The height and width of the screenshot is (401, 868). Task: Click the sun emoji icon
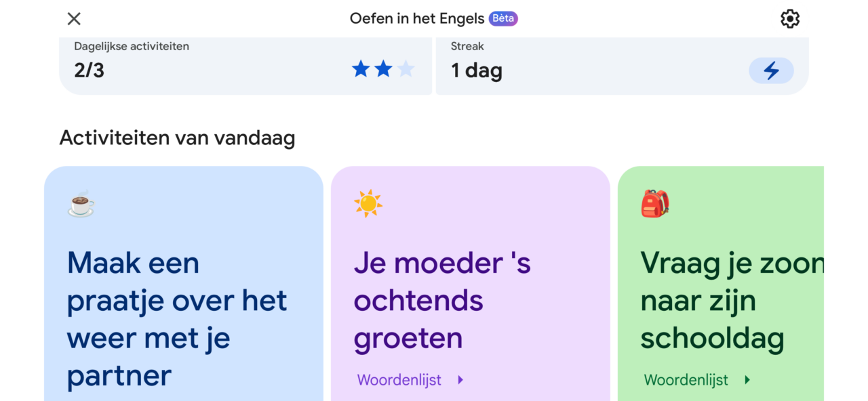[x=368, y=203]
